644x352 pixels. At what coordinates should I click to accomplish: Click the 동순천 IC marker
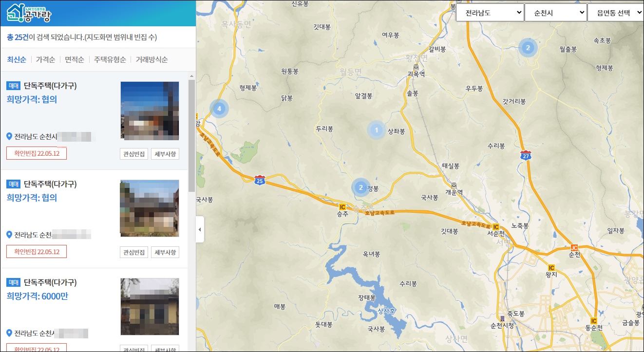pyautogui.click(x=593, y=321)
